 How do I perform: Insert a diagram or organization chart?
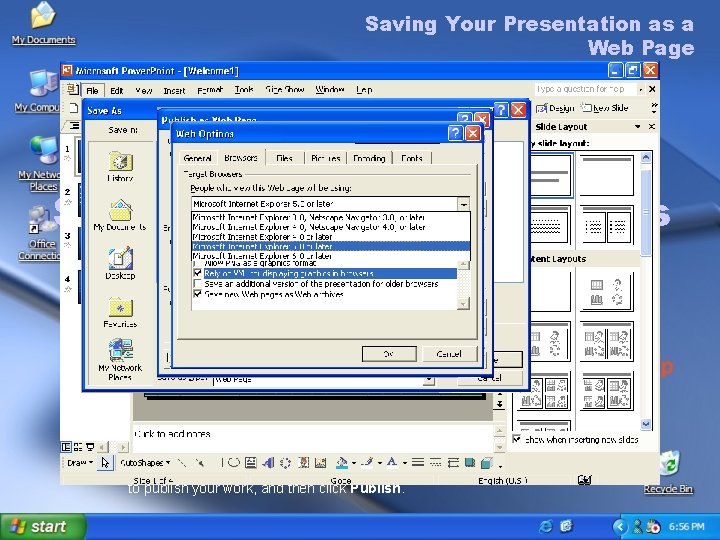(x=286, y=462)
